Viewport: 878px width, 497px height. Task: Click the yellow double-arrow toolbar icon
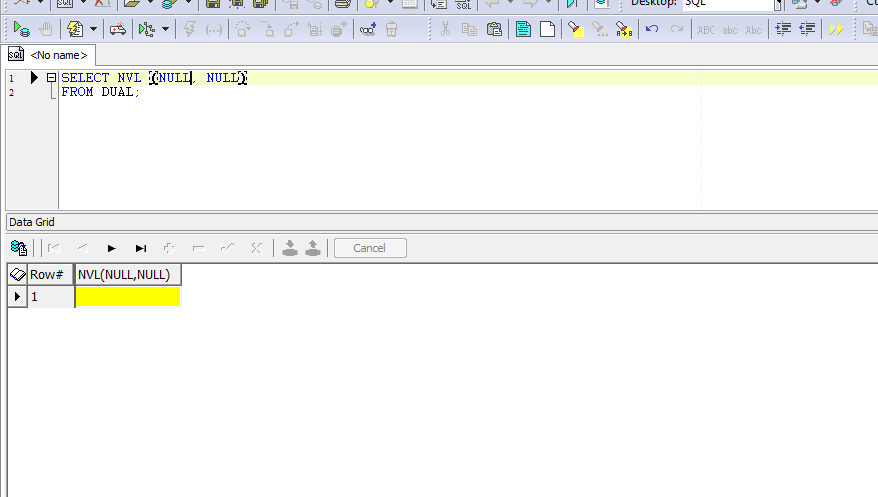point(836,29)
